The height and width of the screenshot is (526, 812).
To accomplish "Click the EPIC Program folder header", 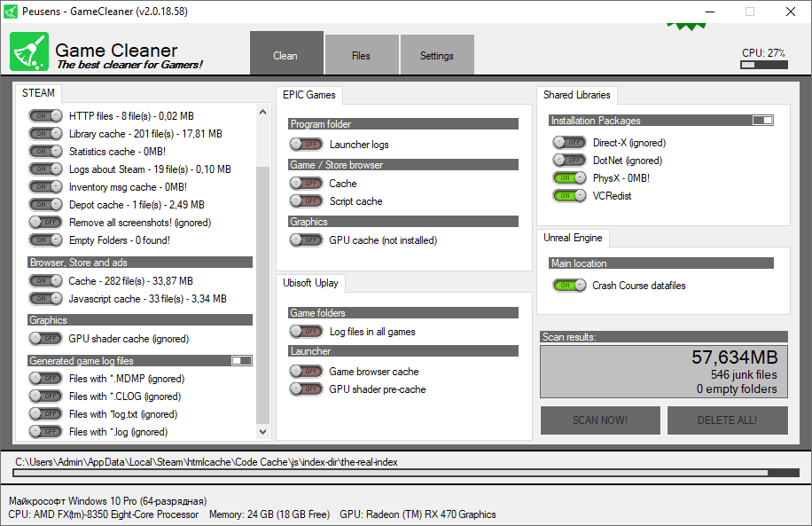I will coord(403,124).
